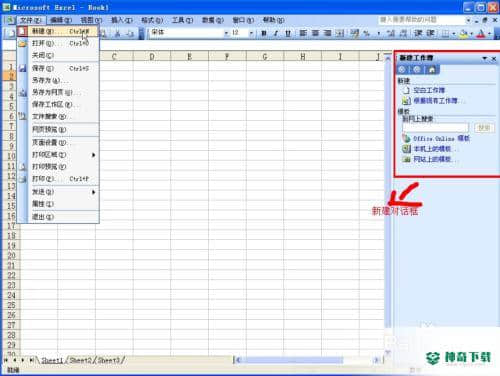Open the font size dropdown
Viewport: 500px width, 376px height.
(251, 33)
